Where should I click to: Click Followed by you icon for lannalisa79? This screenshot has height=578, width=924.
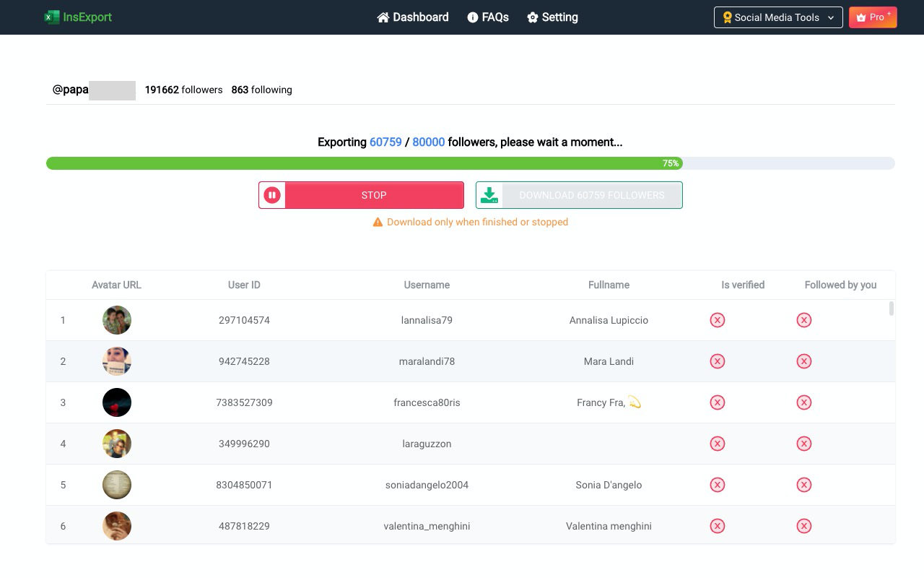coord(804,320)
